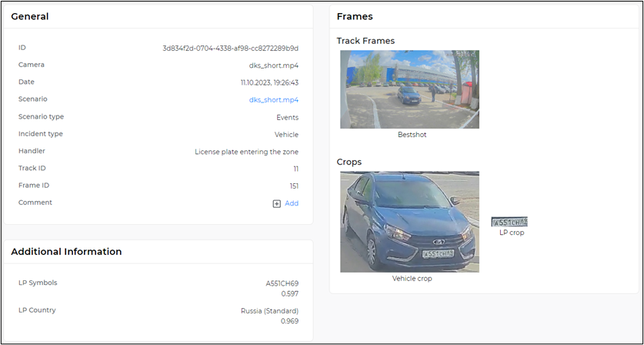Open the Bestshot track frame thumbnail

click(409, 89)
